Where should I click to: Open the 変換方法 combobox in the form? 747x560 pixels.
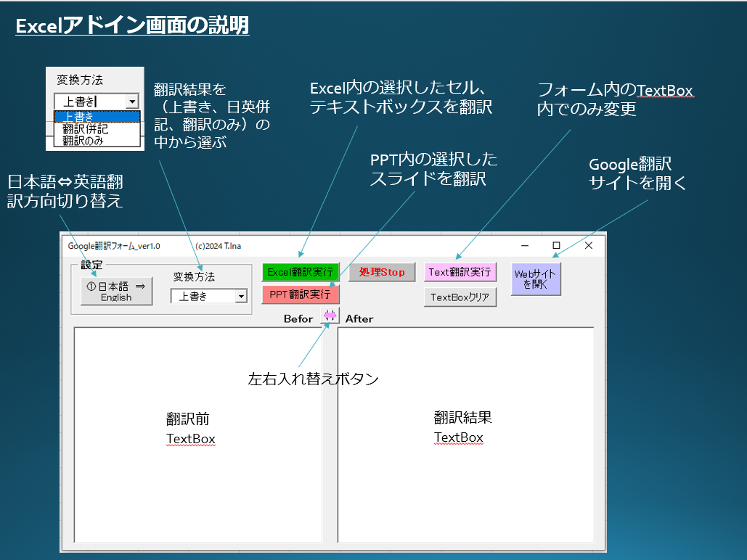tap(208, 296)
